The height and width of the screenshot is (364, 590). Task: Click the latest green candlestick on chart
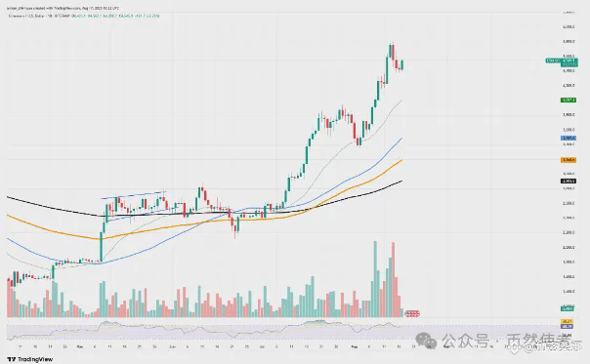[x=402, y=64]
